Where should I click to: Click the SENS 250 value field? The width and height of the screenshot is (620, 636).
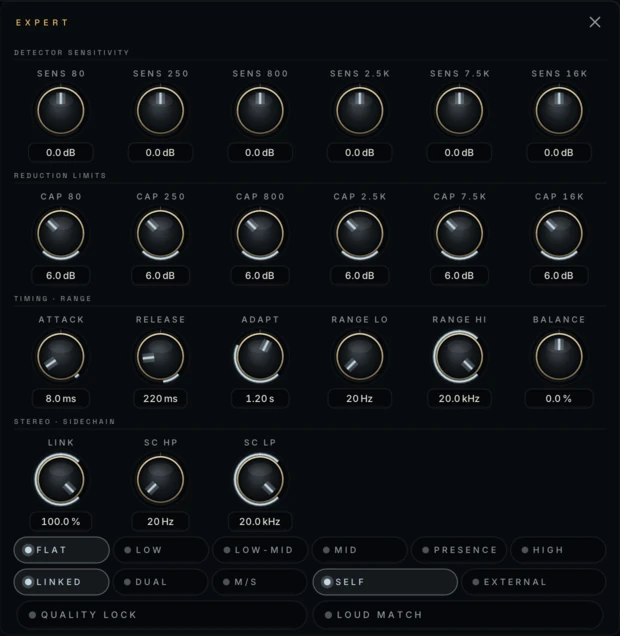coord(160,153)
